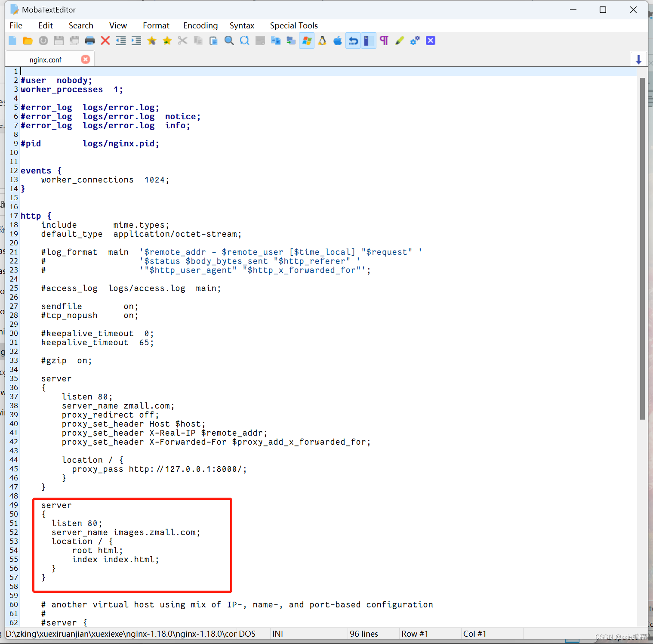Open the Search menu

(81, 26)
